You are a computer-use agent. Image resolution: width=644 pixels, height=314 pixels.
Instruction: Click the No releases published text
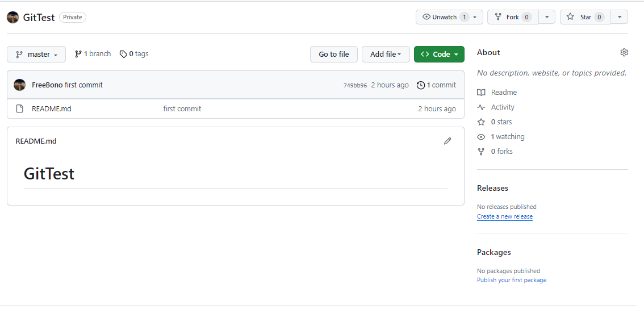(507, 207)
